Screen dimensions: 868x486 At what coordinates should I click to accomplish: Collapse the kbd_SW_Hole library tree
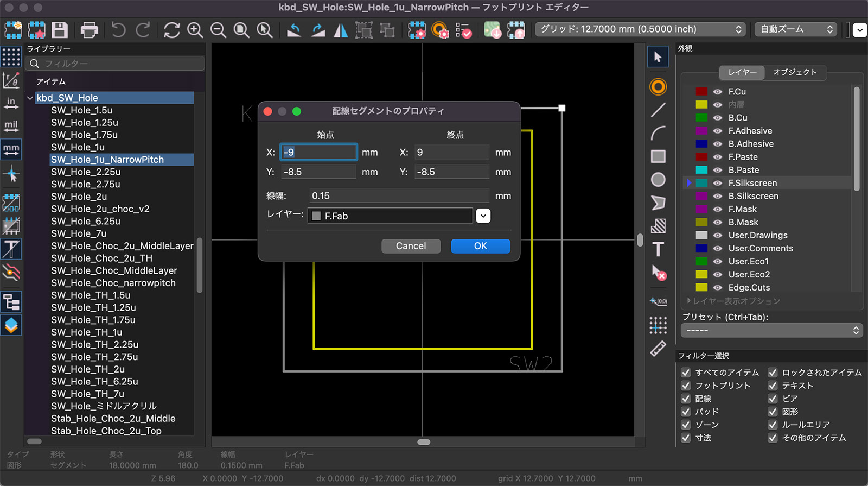tap(30, 98)
